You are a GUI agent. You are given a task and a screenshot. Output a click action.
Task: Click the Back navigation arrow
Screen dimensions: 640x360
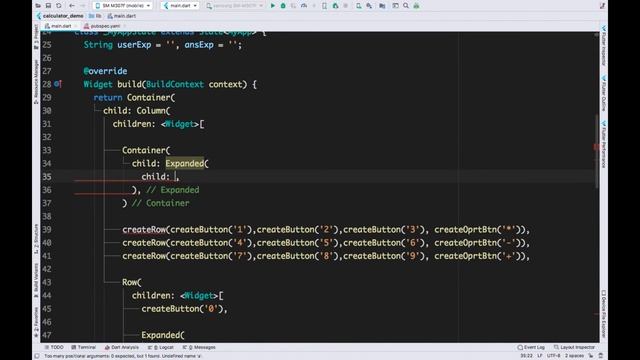coord(72,6)
